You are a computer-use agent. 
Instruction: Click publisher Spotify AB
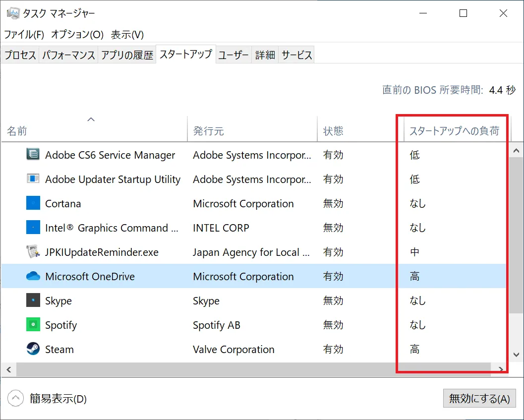216,325
